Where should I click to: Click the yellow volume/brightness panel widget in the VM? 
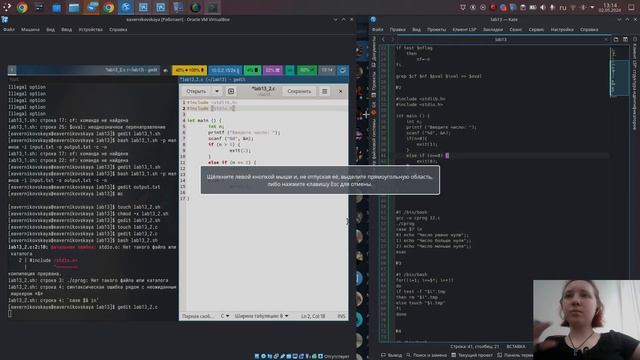point(189,70)
